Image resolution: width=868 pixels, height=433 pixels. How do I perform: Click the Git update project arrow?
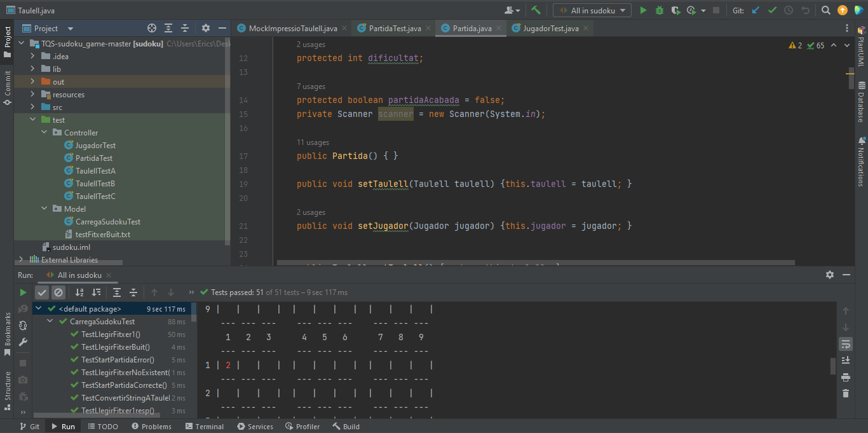756,10
